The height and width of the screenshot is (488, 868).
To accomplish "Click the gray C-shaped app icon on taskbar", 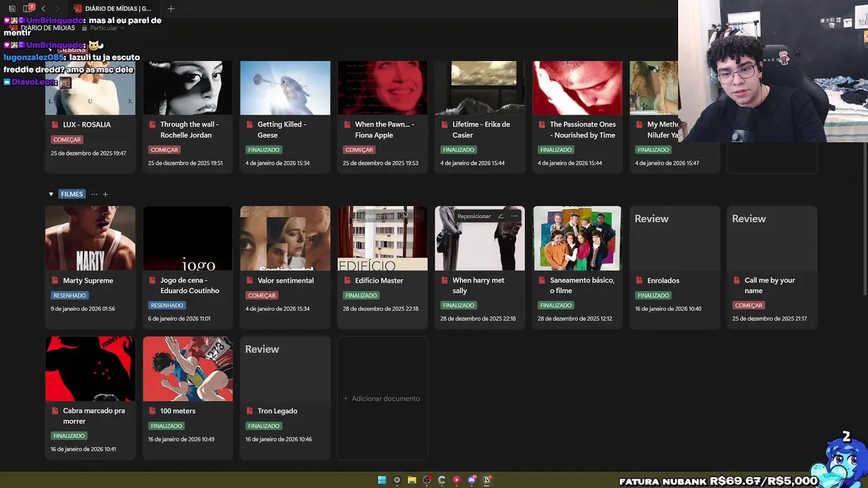I will coord(441,480).
